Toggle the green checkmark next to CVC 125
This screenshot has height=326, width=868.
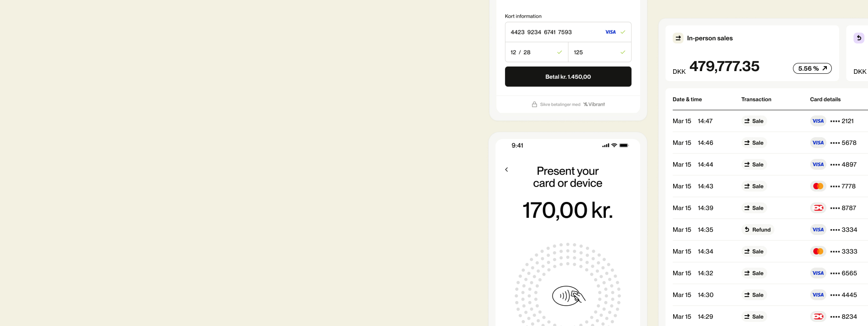(x=623, y=52)
